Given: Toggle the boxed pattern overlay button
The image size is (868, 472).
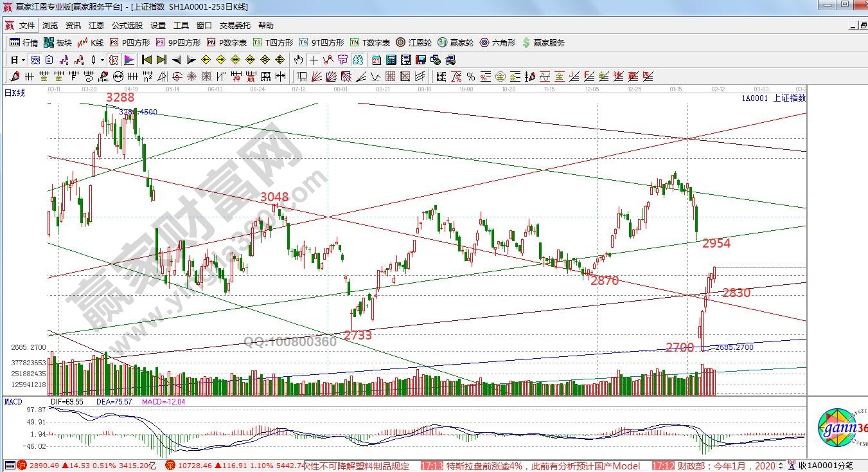Looking at the screenshot, I should tap(113, 60).
